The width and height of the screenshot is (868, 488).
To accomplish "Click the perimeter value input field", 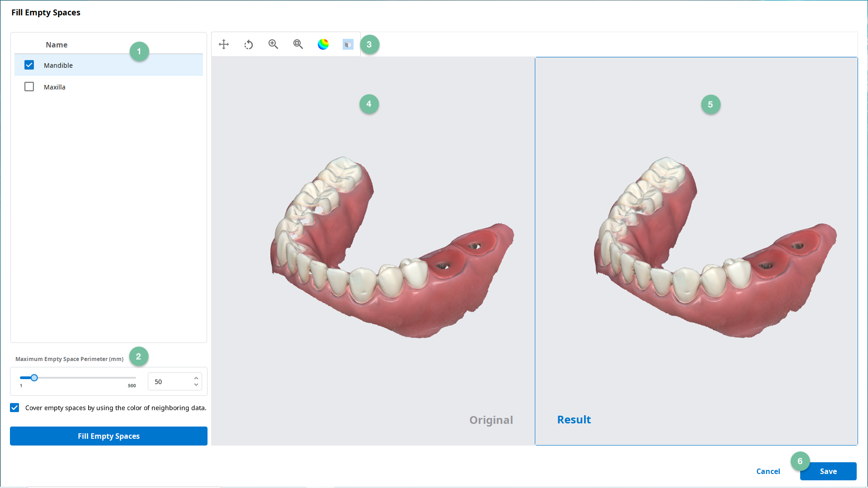I will click(175, 382).
